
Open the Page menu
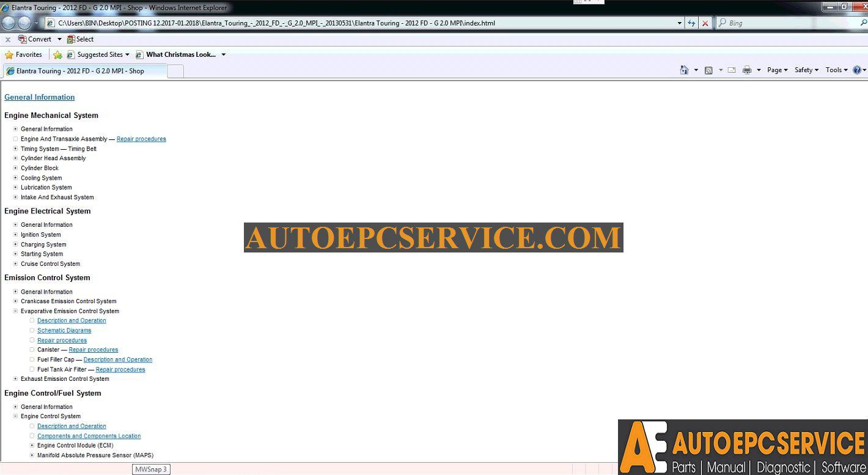[x=777, y=70]
